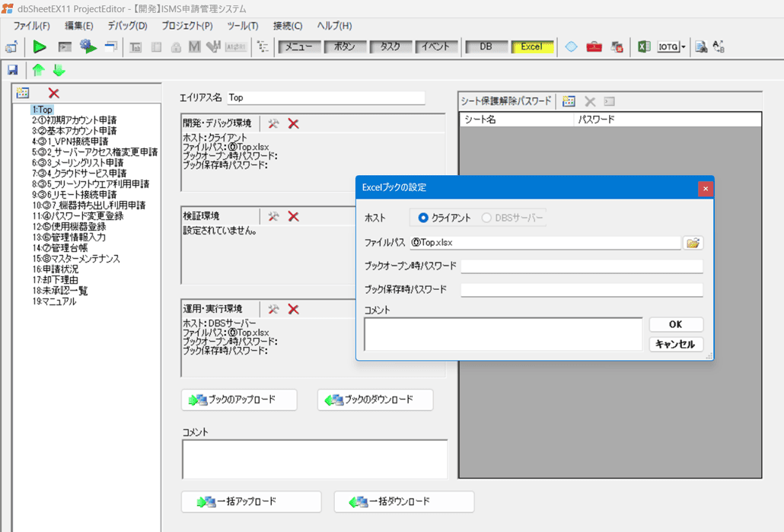Click the red toolbox icon in toolbar

click(x=594, y=47)
